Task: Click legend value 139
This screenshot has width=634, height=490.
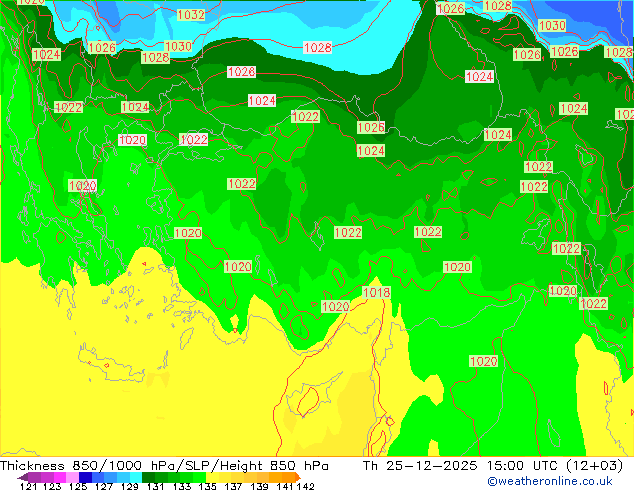Action: tap(259, 486)
